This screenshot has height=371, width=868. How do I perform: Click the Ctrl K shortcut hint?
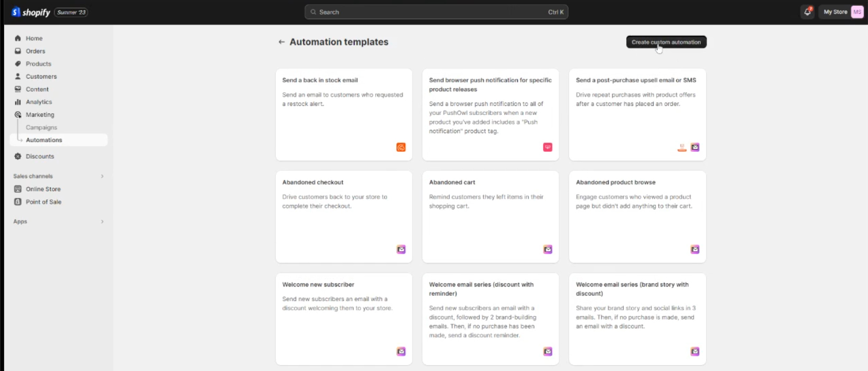coord(556,12)
